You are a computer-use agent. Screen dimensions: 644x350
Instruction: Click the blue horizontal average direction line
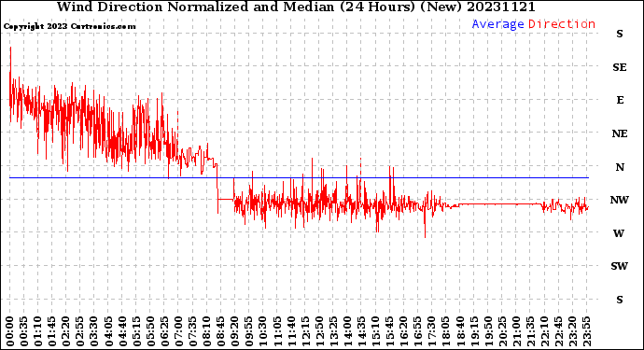(299, 178)
